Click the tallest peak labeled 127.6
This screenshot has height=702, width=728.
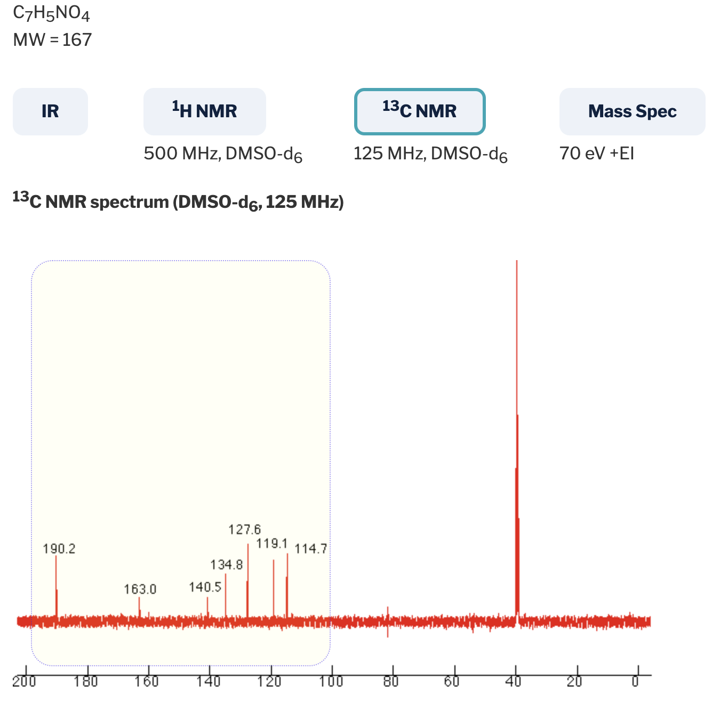click(245, 530)
